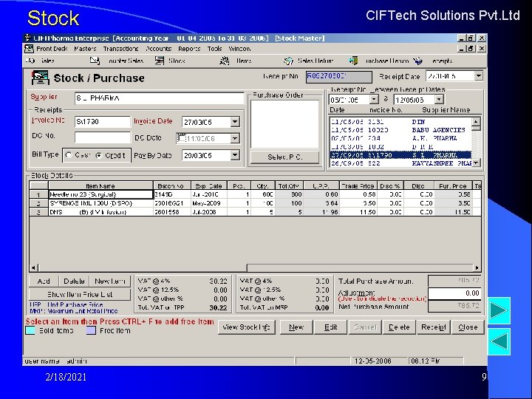Click the Sales Return toolbar icon
Screen dimensions: 532x399
[x=288, y=61]
